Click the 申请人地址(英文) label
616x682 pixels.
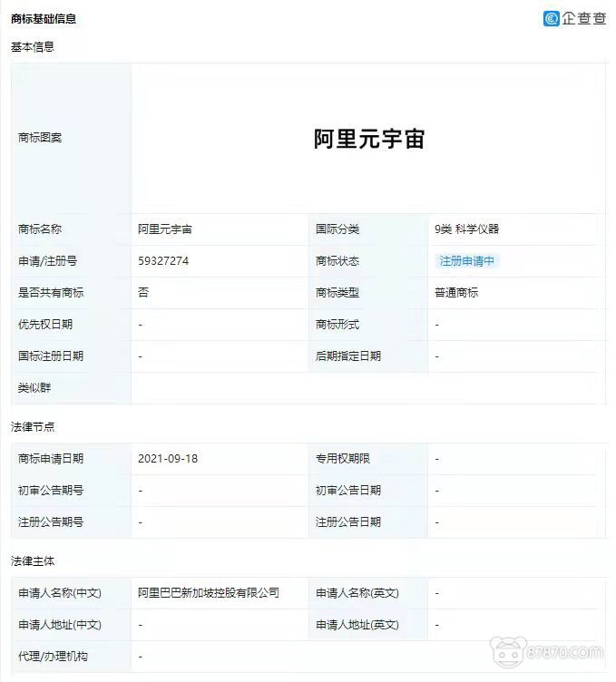pyautogui.click(x=357, y=625)
